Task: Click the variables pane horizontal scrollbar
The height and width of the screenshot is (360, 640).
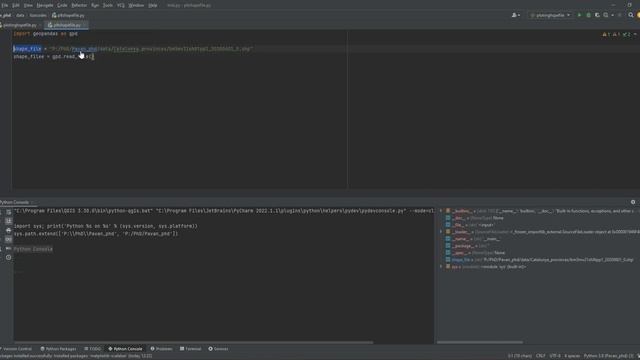Action: coord(480,342)
